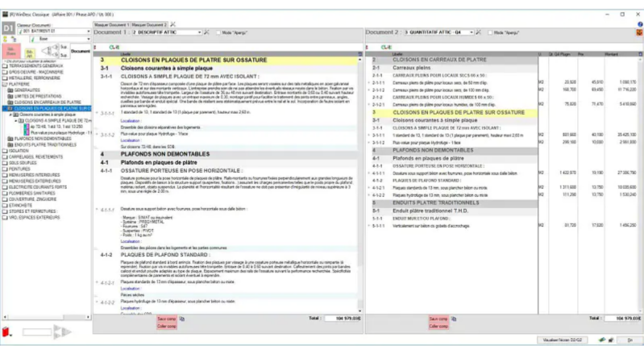This screenshot has width=644, height=346.
Task: Click the WinDesc app icon in the title bar
Action: 6,15
